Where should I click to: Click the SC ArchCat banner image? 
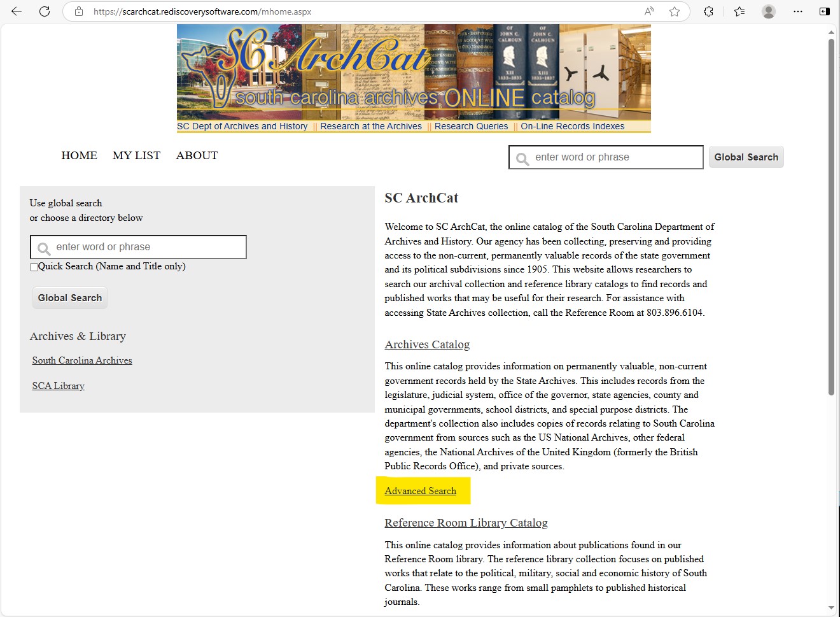(414, 71)
